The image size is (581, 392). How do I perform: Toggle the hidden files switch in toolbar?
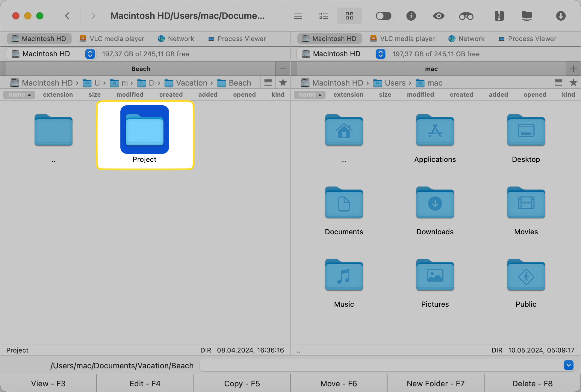click(x=384, y=16)
